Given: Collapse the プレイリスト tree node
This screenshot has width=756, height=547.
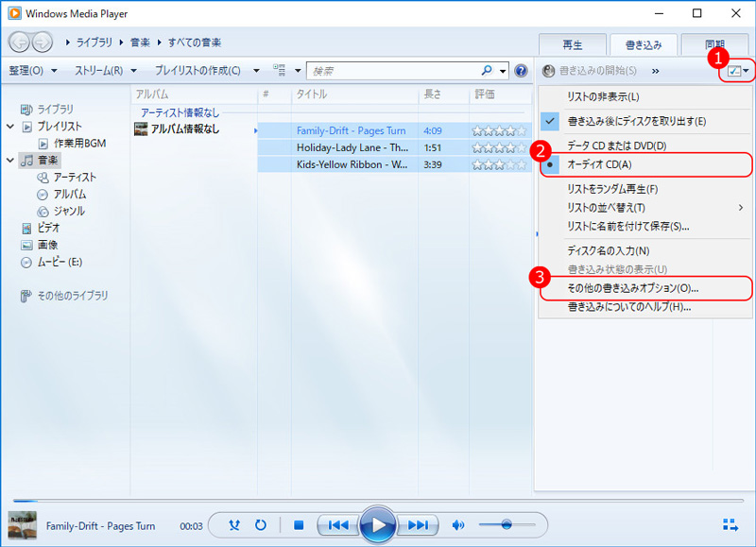Looking at the screenshot, I should tap(10, 127).
